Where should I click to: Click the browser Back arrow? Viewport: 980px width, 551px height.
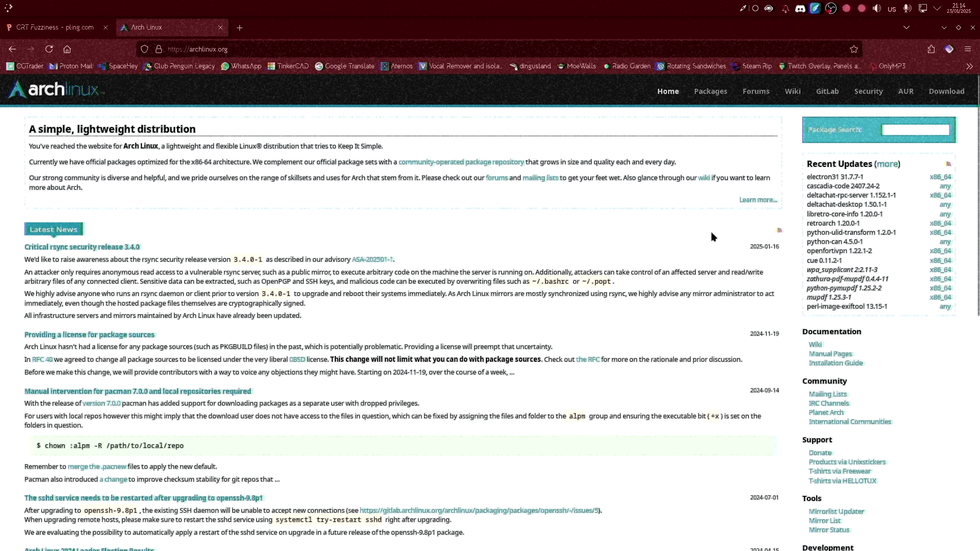point(12,49)
